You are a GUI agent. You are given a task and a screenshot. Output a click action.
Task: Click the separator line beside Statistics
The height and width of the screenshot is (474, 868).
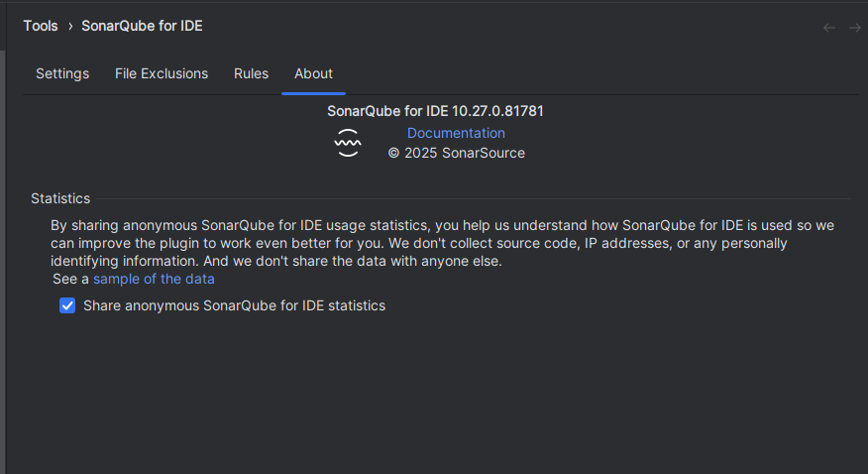(x=474, y=198)
